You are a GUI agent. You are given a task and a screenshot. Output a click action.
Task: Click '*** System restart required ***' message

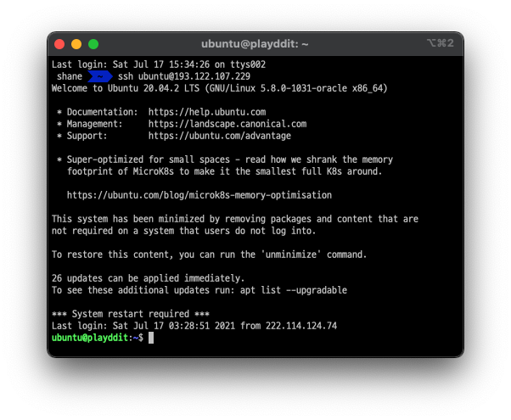pyautogui.click(x=131, y=314)
